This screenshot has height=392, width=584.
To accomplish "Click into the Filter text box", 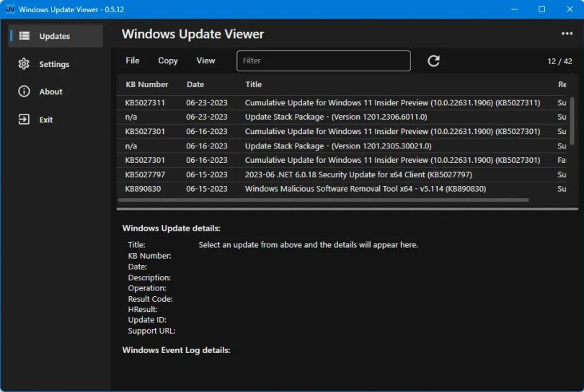I will 323,61.
